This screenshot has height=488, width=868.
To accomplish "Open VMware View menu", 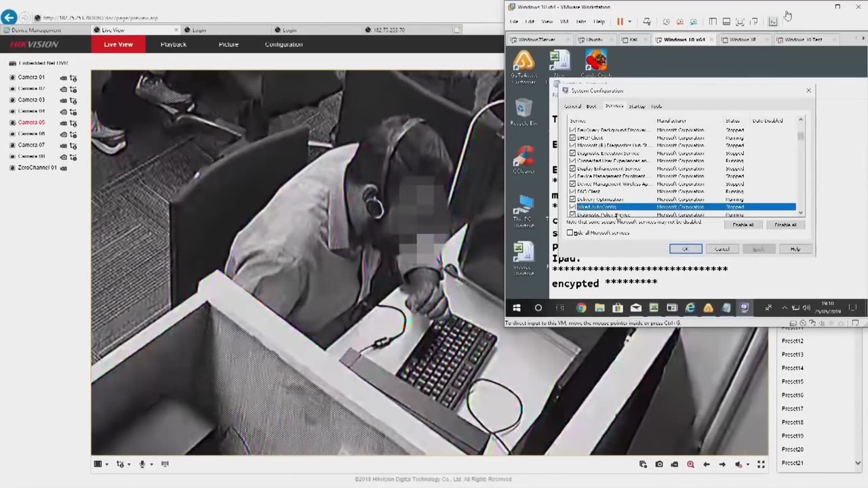I will coord(547,22).
